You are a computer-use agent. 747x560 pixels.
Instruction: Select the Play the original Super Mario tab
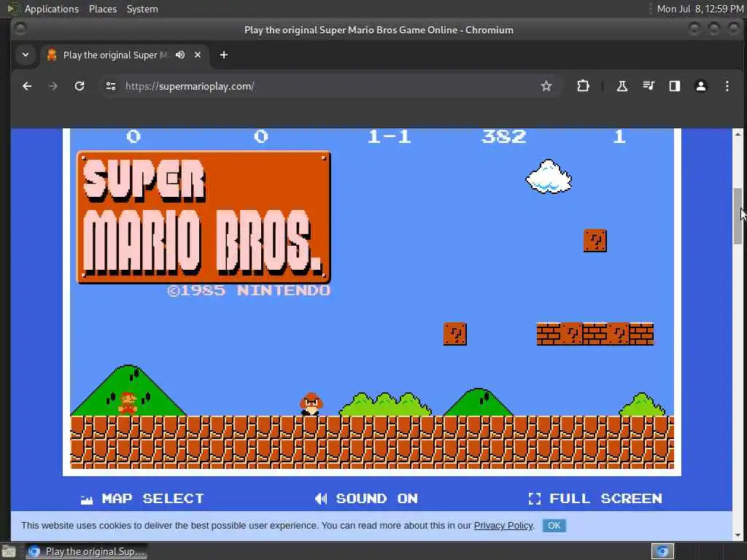tap(115, 55)
